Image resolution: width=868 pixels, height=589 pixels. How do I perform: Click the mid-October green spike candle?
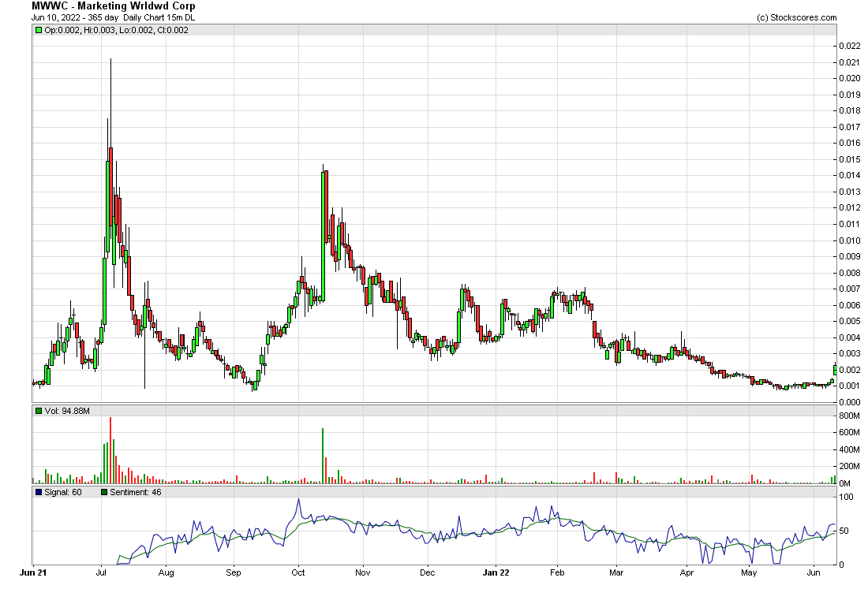(323, 237)
